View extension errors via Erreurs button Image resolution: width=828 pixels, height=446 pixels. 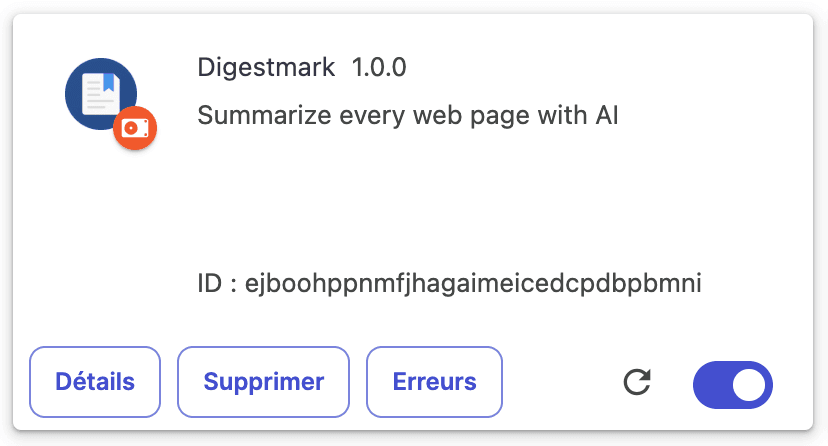[x=435, y=382]
